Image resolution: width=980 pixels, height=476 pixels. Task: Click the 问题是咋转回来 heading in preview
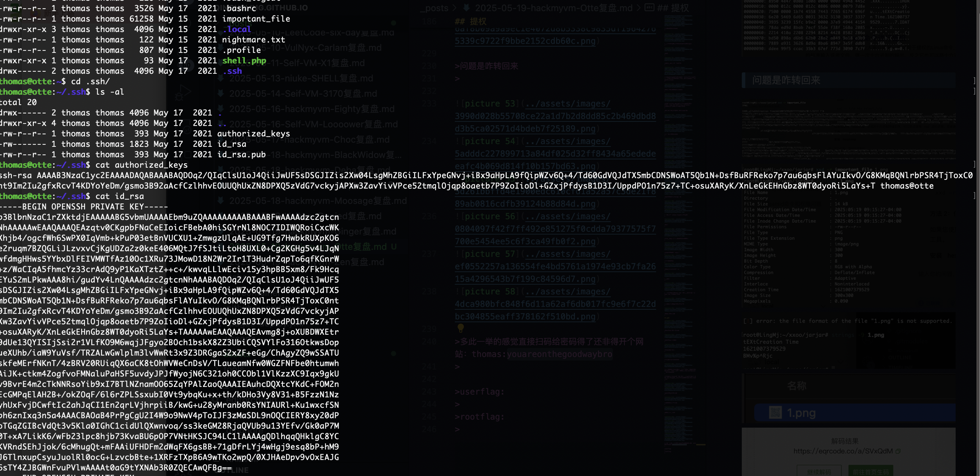(786, 80)
